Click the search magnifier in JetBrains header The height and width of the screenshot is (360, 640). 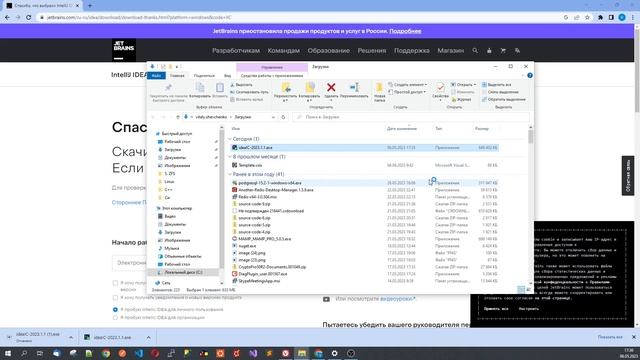[475, 51]
